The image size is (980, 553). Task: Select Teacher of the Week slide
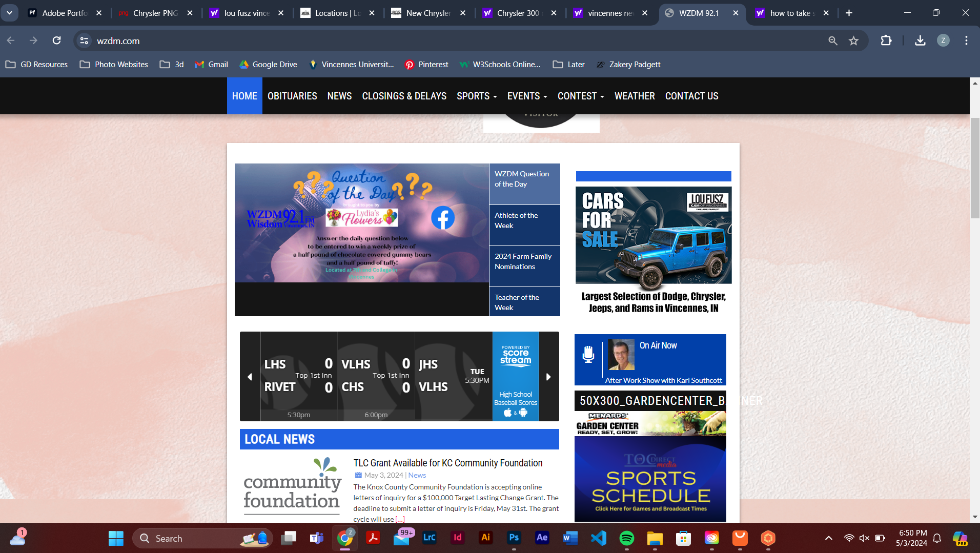coord(524,302)
